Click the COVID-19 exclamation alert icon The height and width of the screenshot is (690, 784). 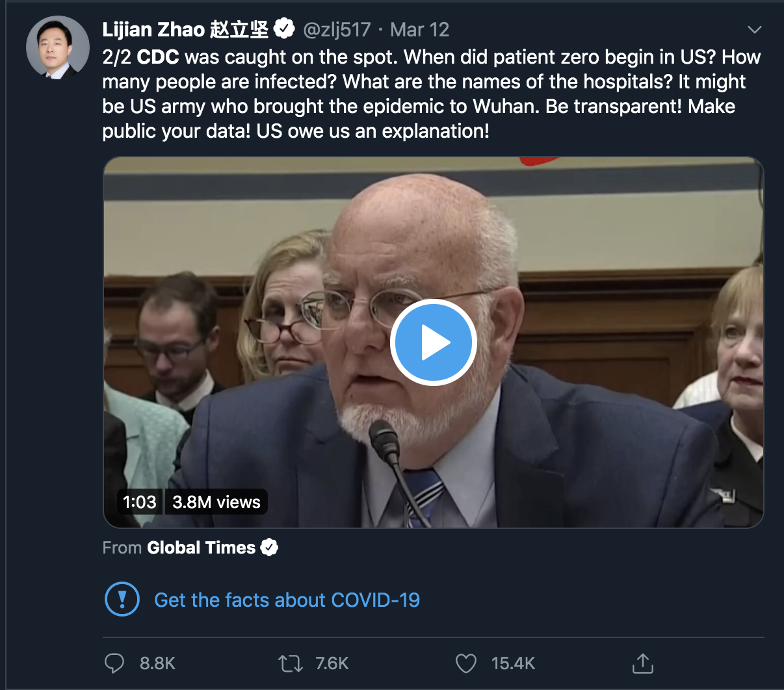coord(122,599)
